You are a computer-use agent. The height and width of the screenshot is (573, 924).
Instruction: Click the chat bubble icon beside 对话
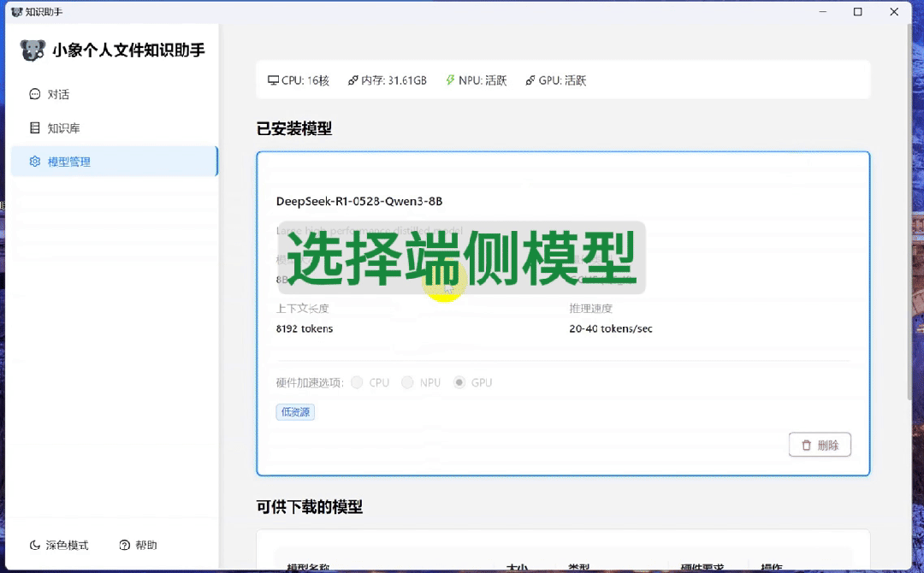click(35, 94)
